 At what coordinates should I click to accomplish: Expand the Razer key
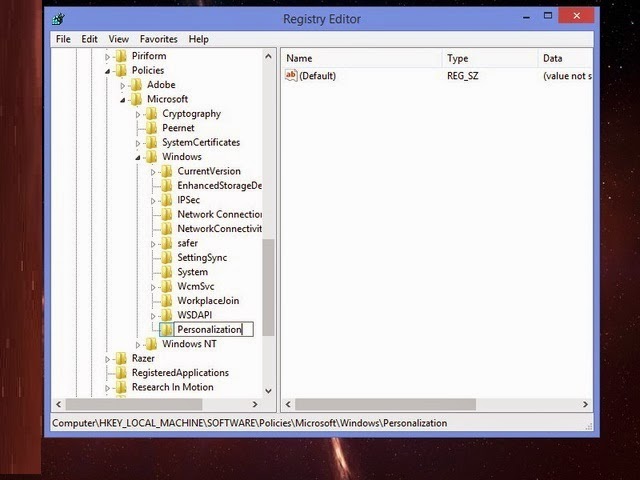[x=107, y=359]
